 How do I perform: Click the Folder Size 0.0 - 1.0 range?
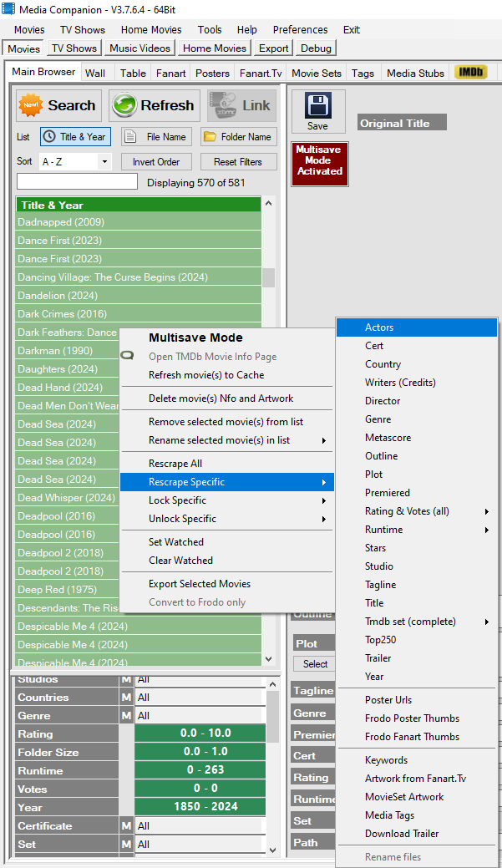tap(200, 751)
